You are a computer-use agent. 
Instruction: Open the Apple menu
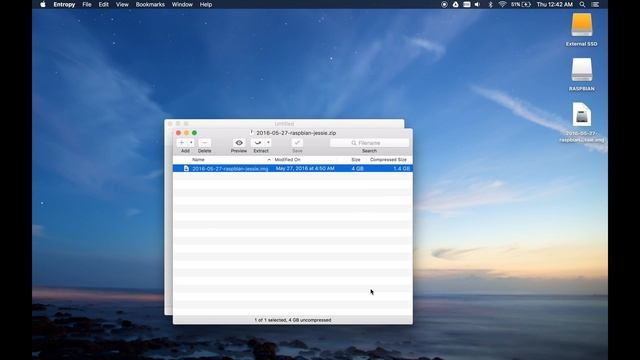point(43,4)
